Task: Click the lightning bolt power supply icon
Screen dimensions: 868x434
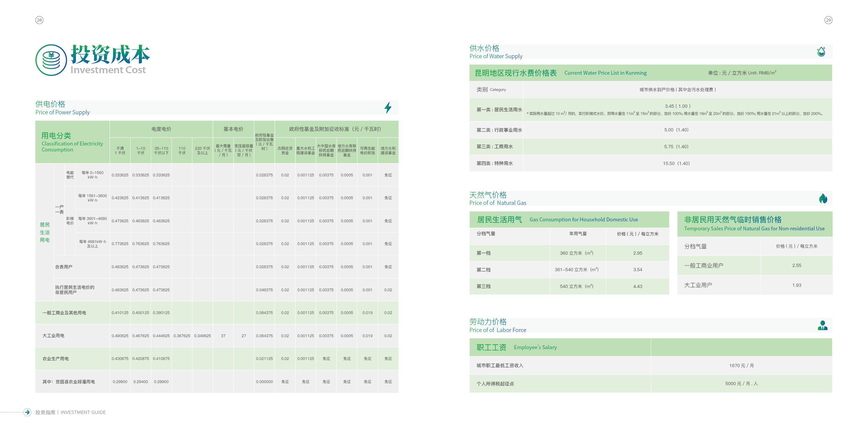Action: point(388,107)
